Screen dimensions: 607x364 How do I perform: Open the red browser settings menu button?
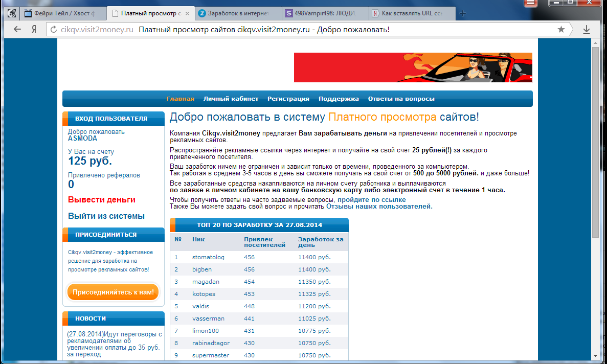[530, 3]
